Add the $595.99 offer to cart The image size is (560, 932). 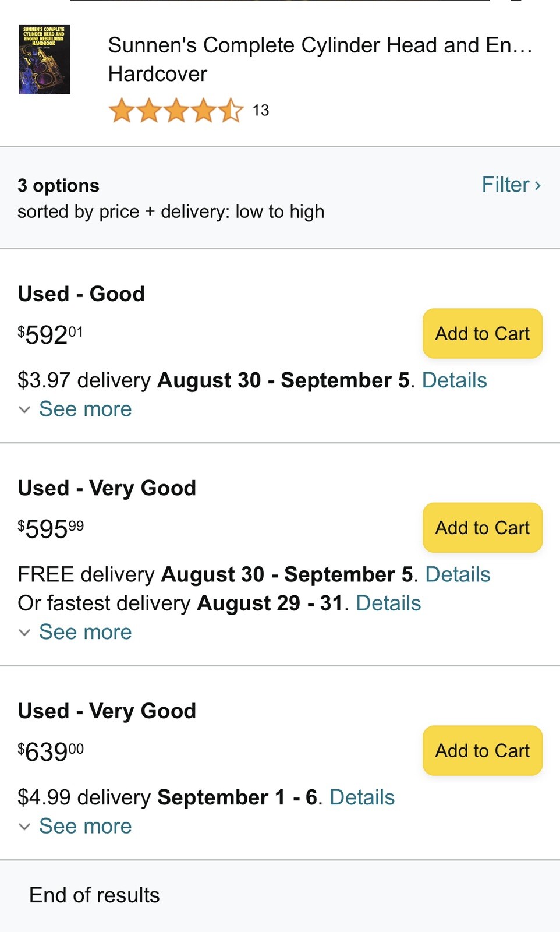[482, 528]
